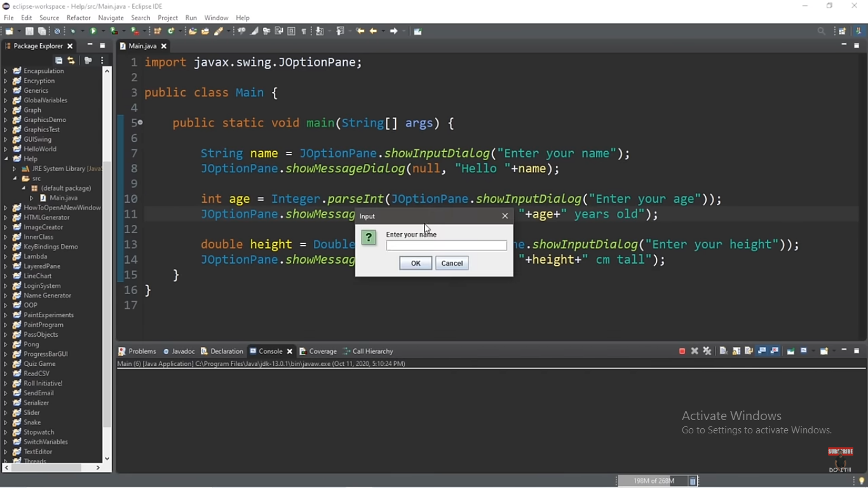
Task: Click OK in the Input dialog
Action: coord(416,263)
